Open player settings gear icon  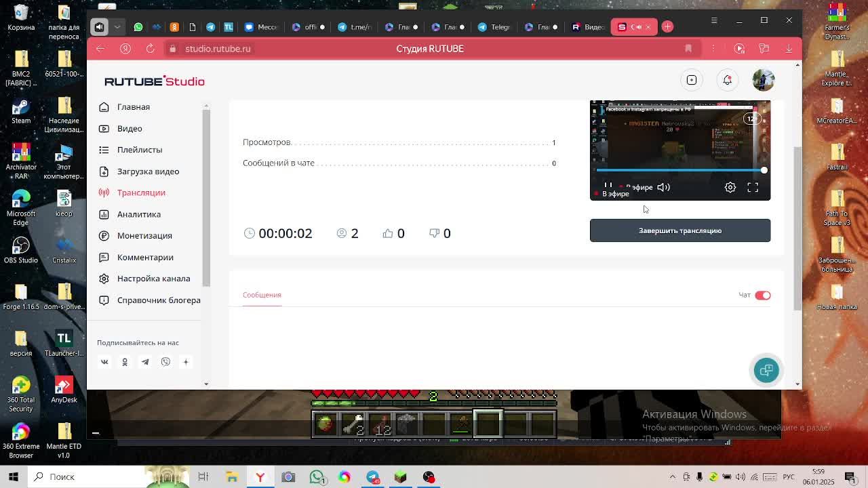click(x=730, y=187)
